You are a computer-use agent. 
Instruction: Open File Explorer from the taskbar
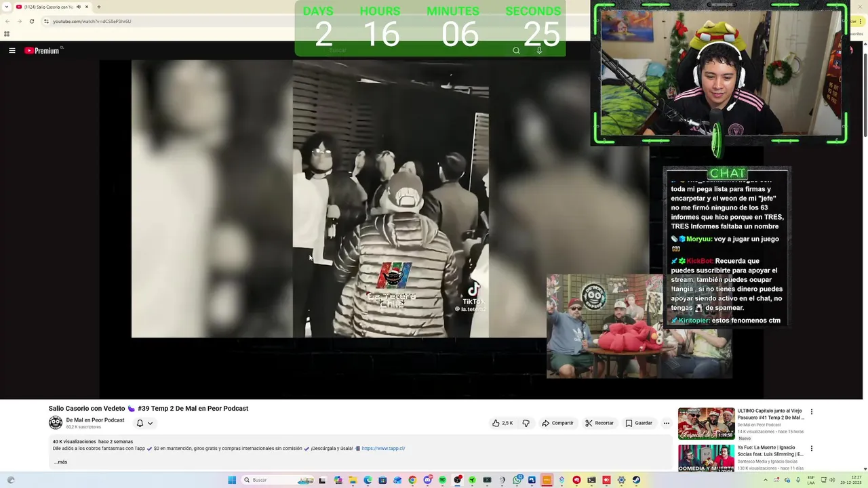[353, 480]
